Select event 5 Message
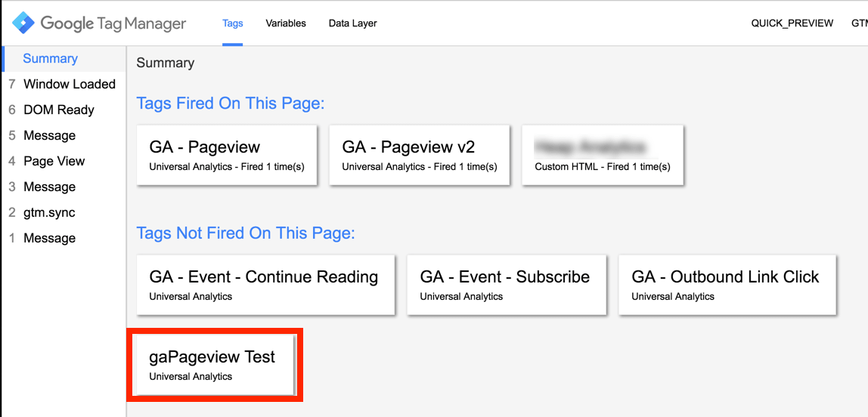The height and width of the screenshot is (417, 868). pyautogui.click(x=64, y=135)
